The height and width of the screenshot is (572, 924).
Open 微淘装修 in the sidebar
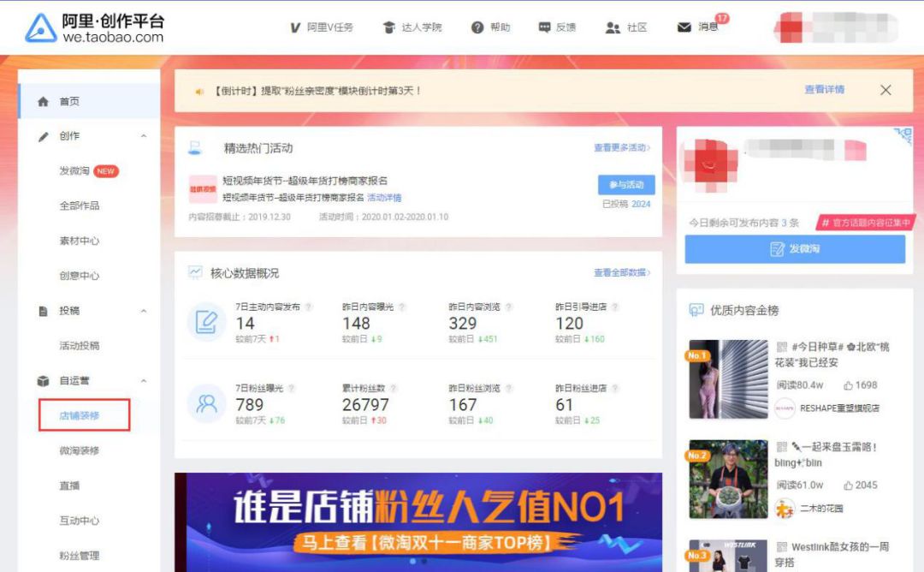coord(79,450)
